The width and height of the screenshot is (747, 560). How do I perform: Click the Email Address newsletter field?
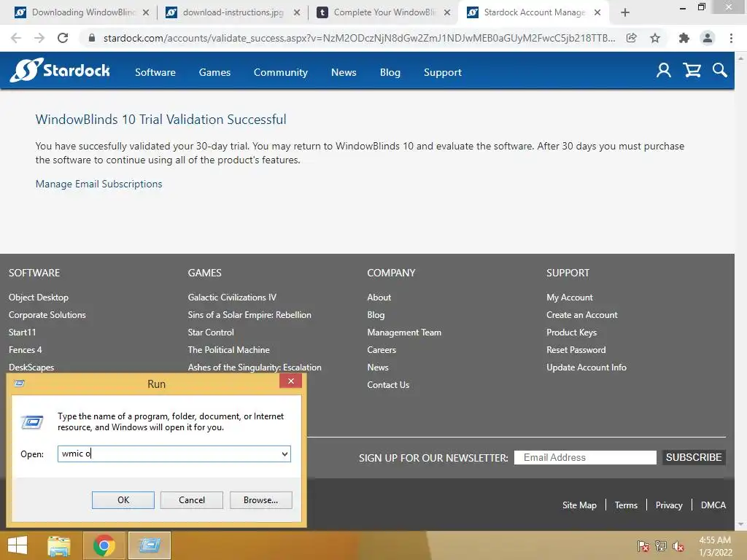[x=585, y=457]
